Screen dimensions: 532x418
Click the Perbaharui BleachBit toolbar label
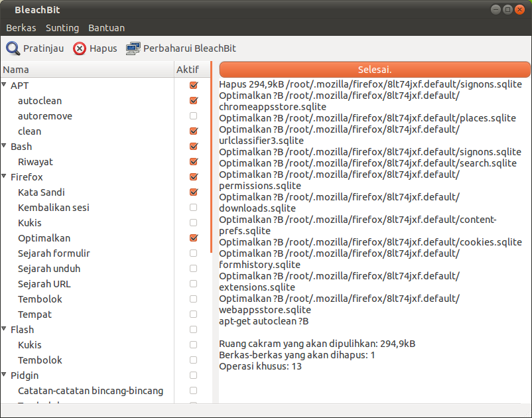pyautogui.click(x=190, y=48)
